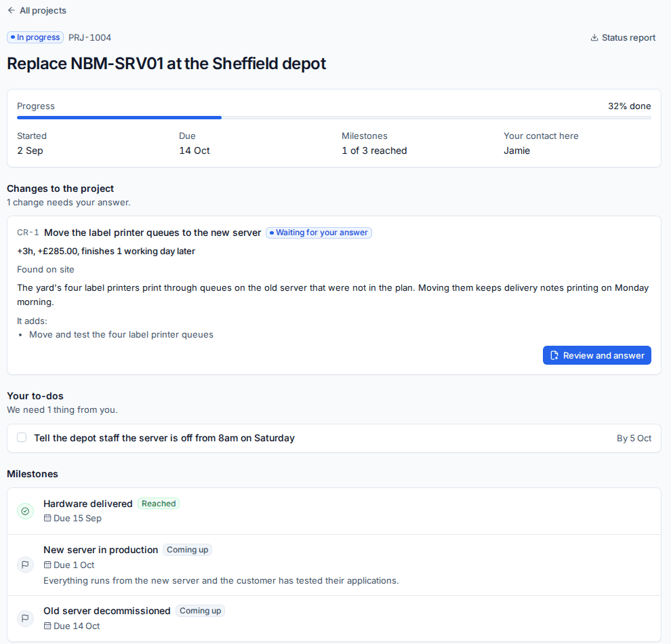Click the flag icon for New server in production
Screen dimensions: 671x644
tap(25, 565)
